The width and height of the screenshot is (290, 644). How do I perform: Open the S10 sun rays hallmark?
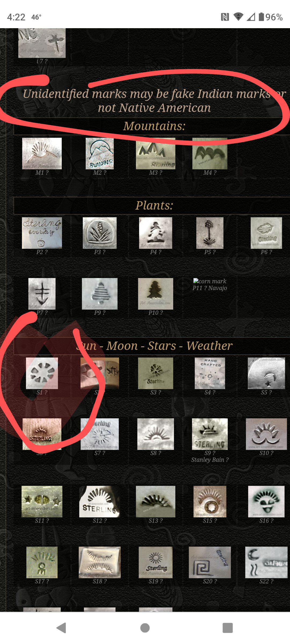[x=266, y=434]
